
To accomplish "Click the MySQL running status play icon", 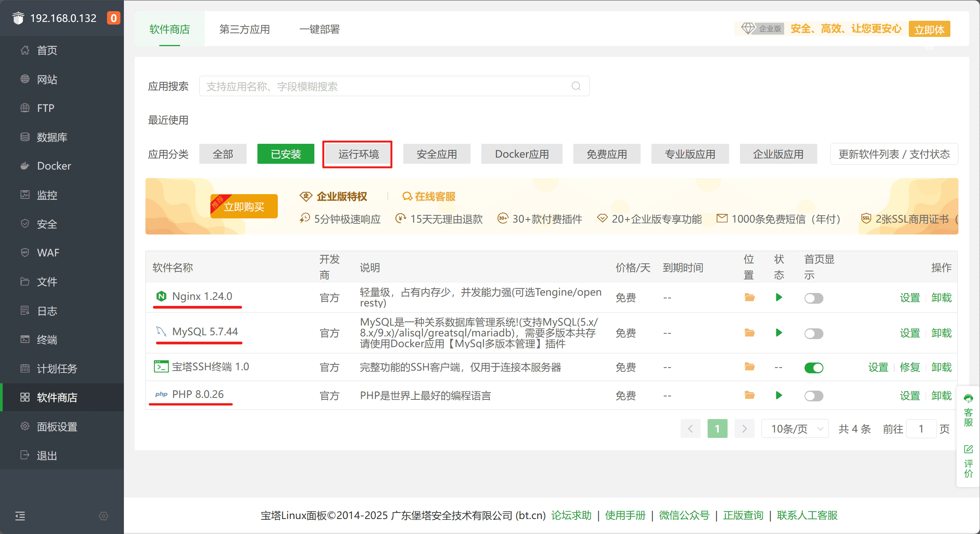I will coord(779,333).
